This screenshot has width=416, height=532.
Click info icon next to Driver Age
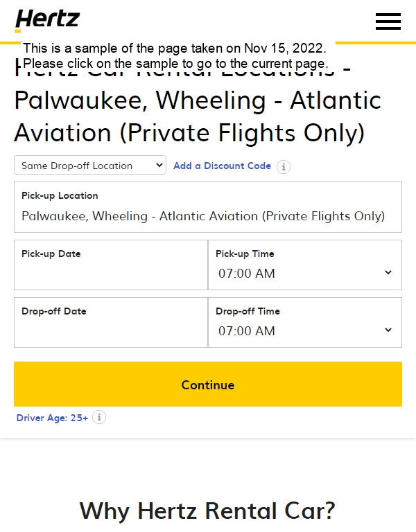pyautogui.click(x=99, y=417)
